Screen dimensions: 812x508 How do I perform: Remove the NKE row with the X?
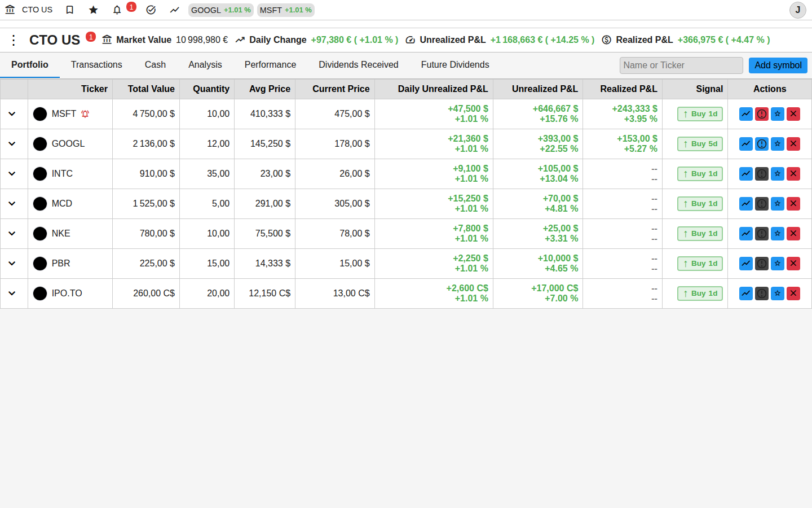point(793,234)
